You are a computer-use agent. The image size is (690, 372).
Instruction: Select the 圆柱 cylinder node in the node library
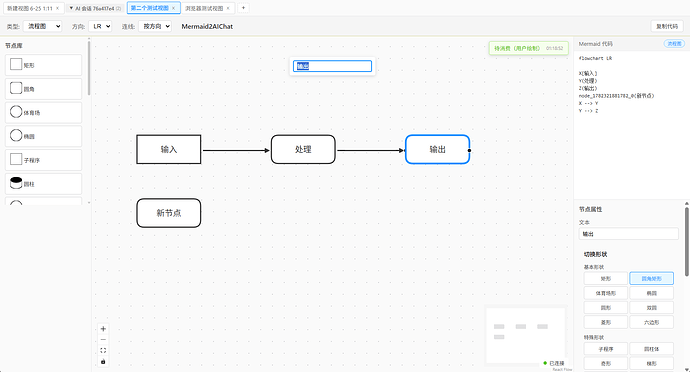click(43, 184)
